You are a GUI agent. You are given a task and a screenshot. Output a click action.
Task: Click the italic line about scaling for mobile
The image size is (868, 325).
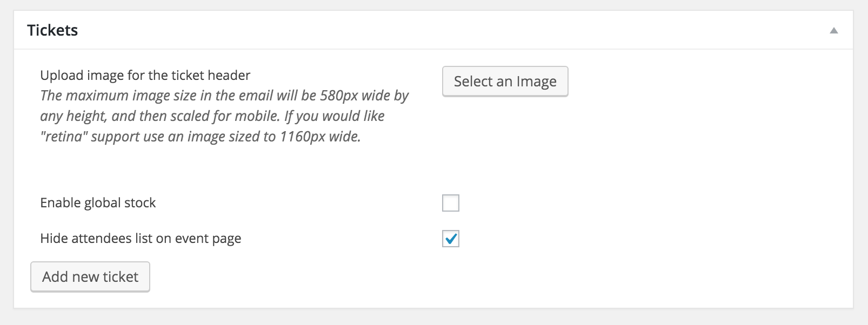tap(212, 116)
